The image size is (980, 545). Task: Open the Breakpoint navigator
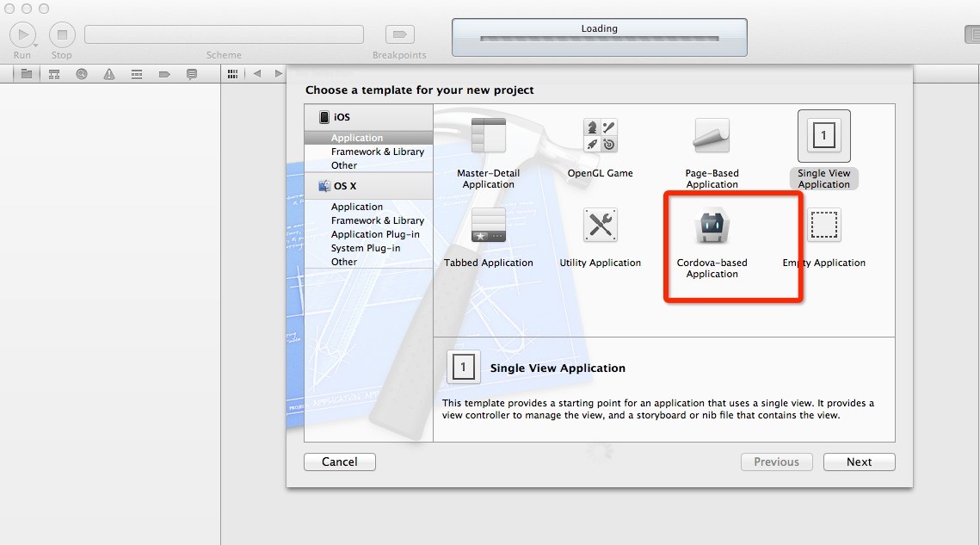tap(164, 74)
